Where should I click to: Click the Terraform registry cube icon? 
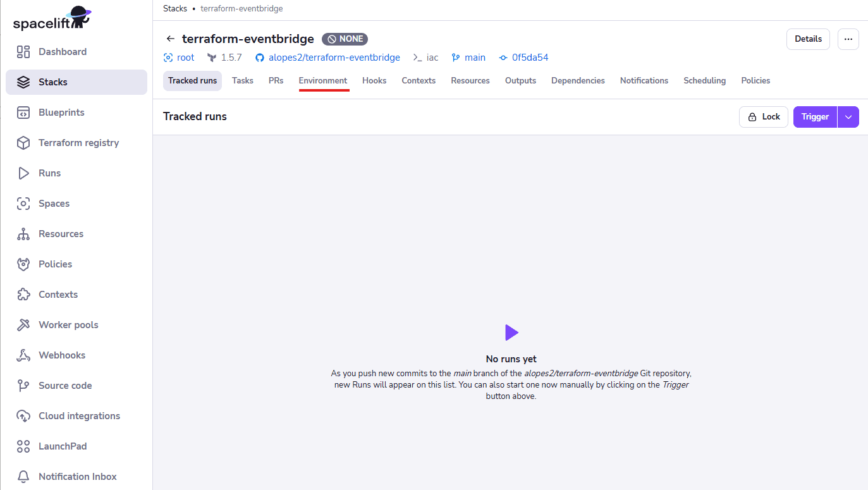tap(23, 143)
